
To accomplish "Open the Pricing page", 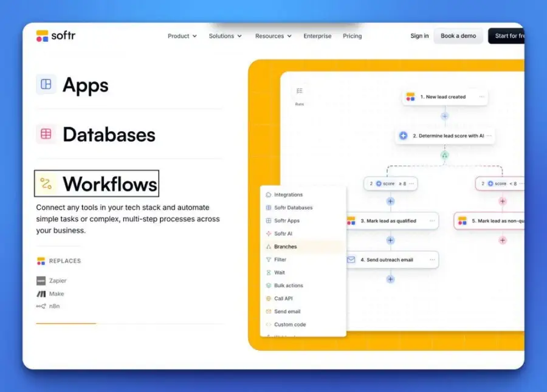I will [x=353, y=36].
